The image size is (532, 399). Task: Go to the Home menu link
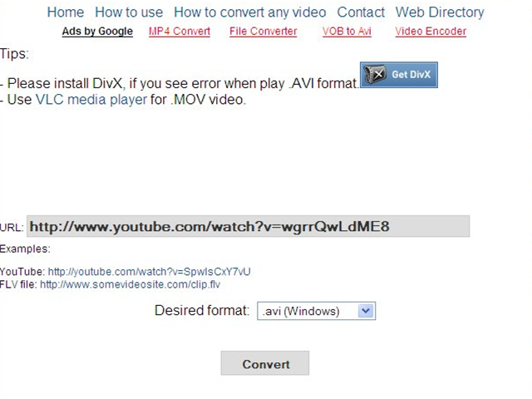(x=66, y=12)
